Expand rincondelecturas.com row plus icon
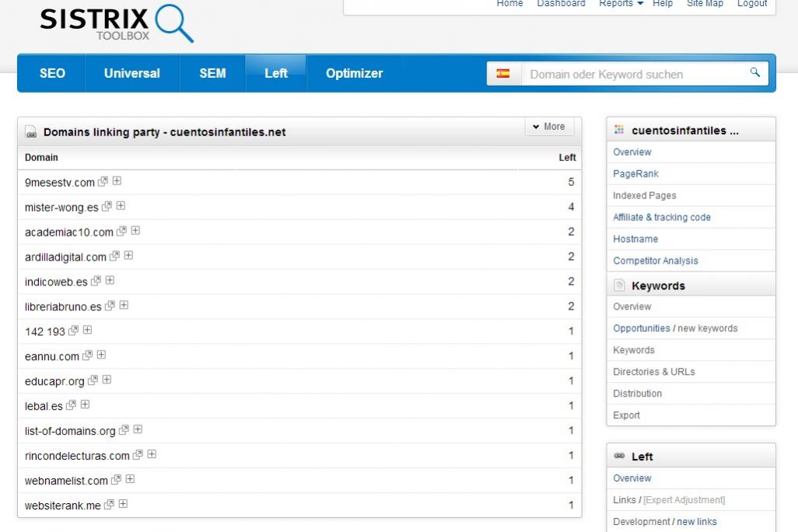The height and width of the screenshot is (532, 798). 152,455
